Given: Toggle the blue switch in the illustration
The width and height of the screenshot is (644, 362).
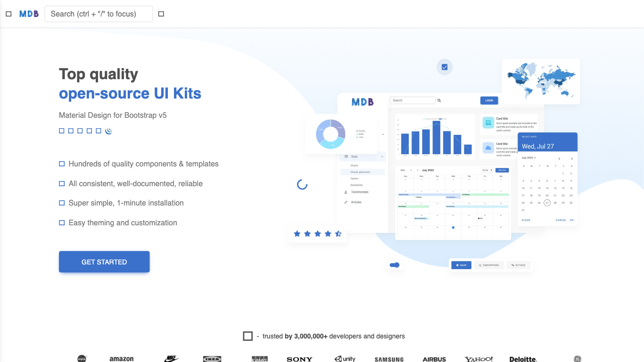Looking at the screenshot, I should (x=395, y=265).
